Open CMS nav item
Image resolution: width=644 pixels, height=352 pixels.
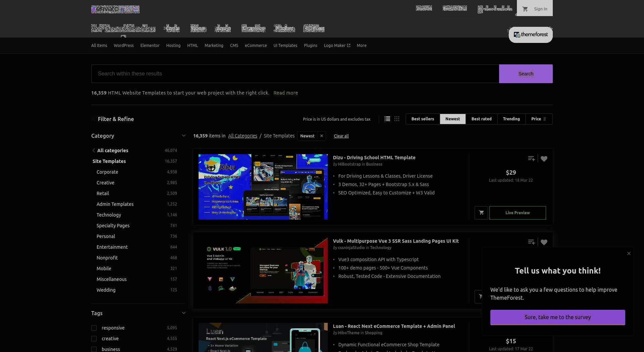click(234, 46)
